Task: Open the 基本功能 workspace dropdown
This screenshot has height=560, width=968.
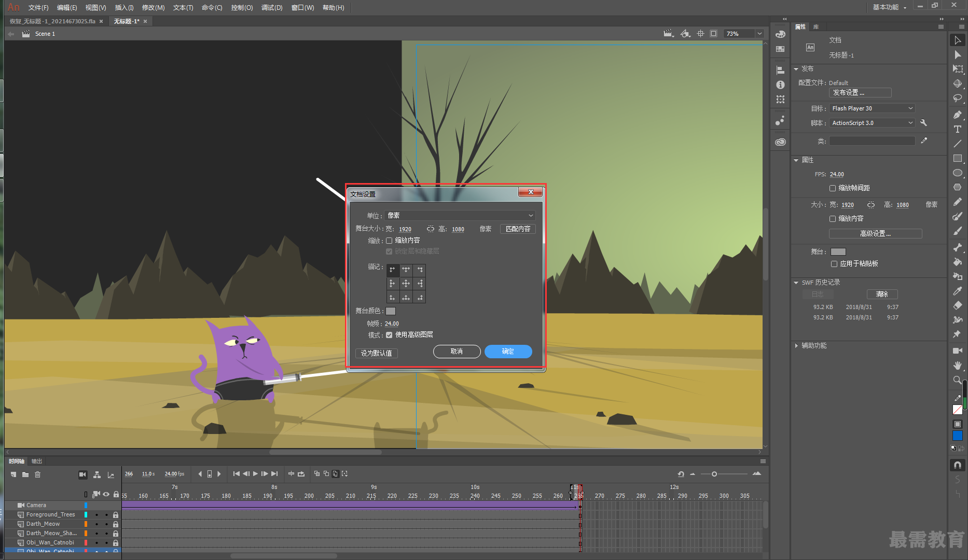Action: coord(889,7)
